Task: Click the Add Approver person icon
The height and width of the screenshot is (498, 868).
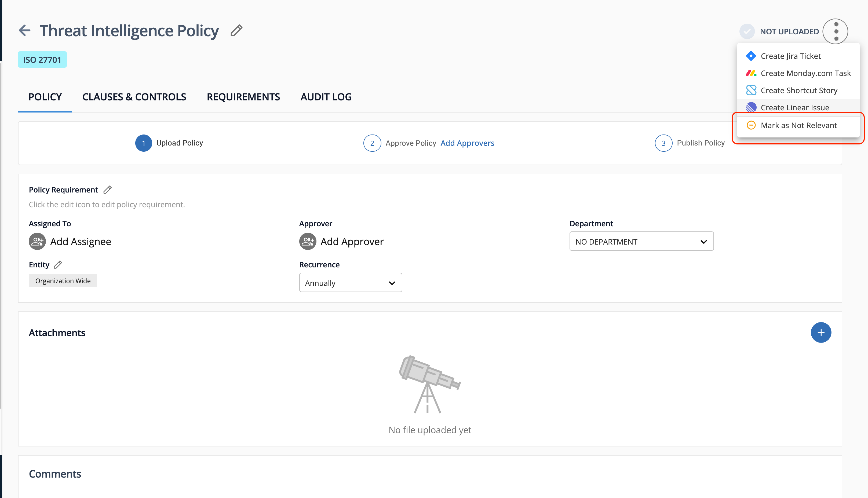Action: click(x=308, y=241)
